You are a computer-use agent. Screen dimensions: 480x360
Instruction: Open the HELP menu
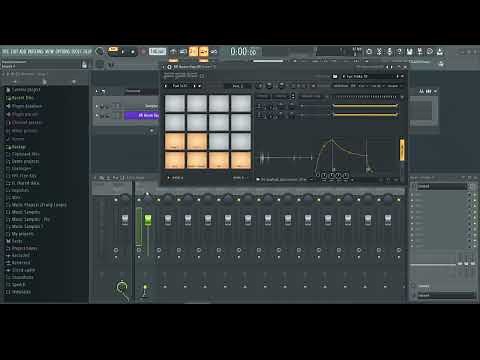click(x=87, y=52)
